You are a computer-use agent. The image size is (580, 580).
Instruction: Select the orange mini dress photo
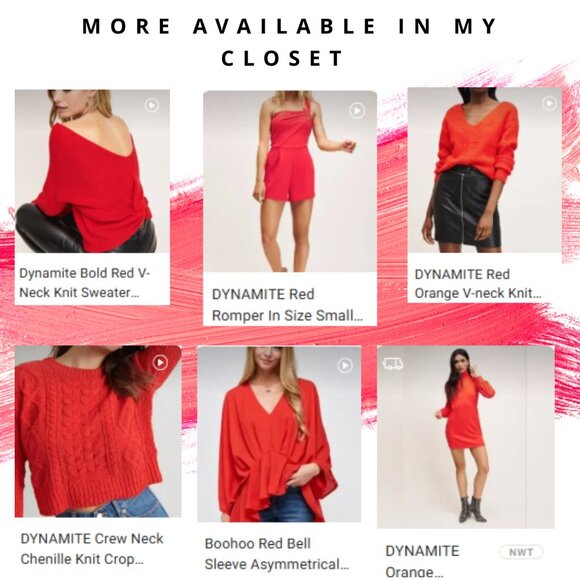tap(466, 437)
